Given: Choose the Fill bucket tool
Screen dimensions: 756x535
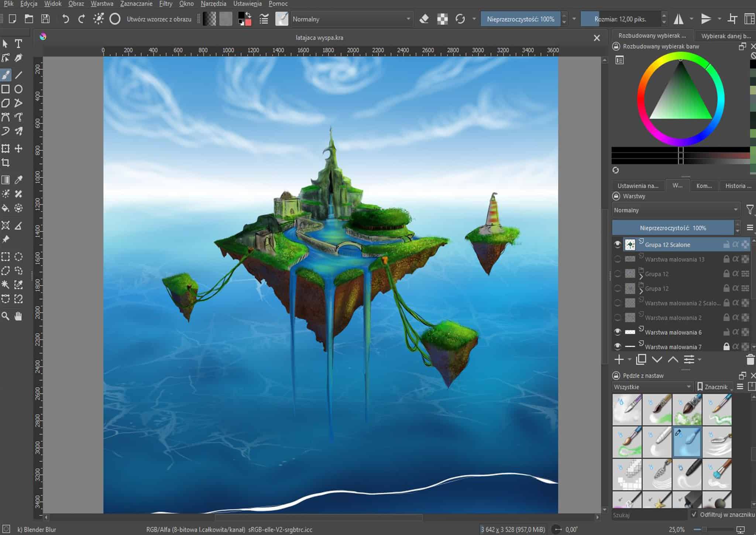Looking at the screenshot, I should [x=6, y=208].
